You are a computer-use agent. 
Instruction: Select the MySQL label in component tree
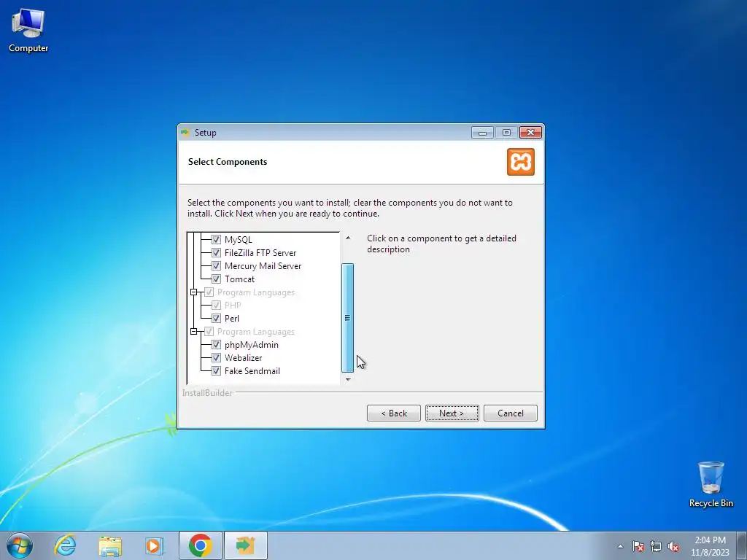coord(239,239)
